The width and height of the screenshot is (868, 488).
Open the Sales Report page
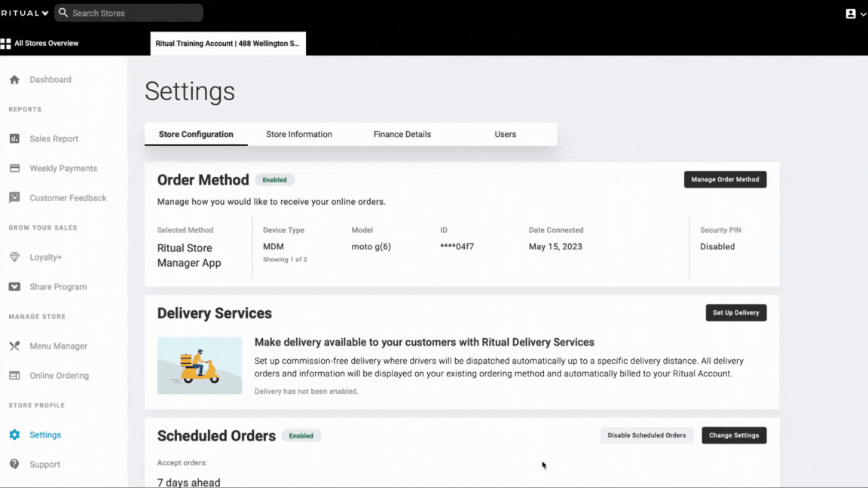(x=53, y=139)
